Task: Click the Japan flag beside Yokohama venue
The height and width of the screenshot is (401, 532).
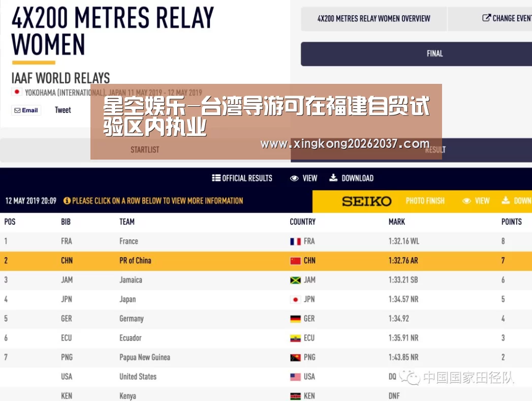Action: (17, 92)
